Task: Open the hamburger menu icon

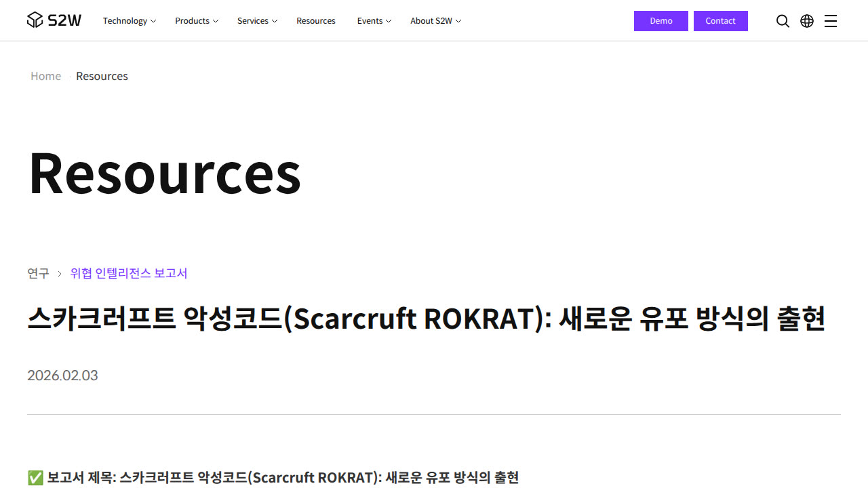Action: (831, 21)
